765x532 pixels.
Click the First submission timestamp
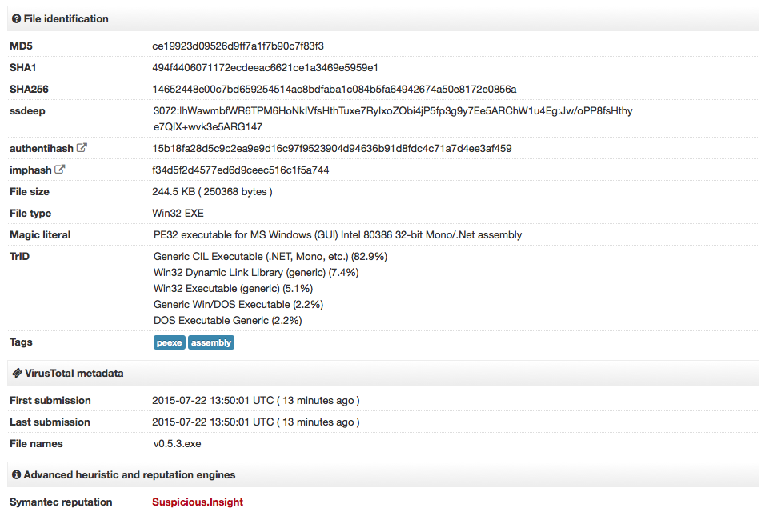(255, 400)
